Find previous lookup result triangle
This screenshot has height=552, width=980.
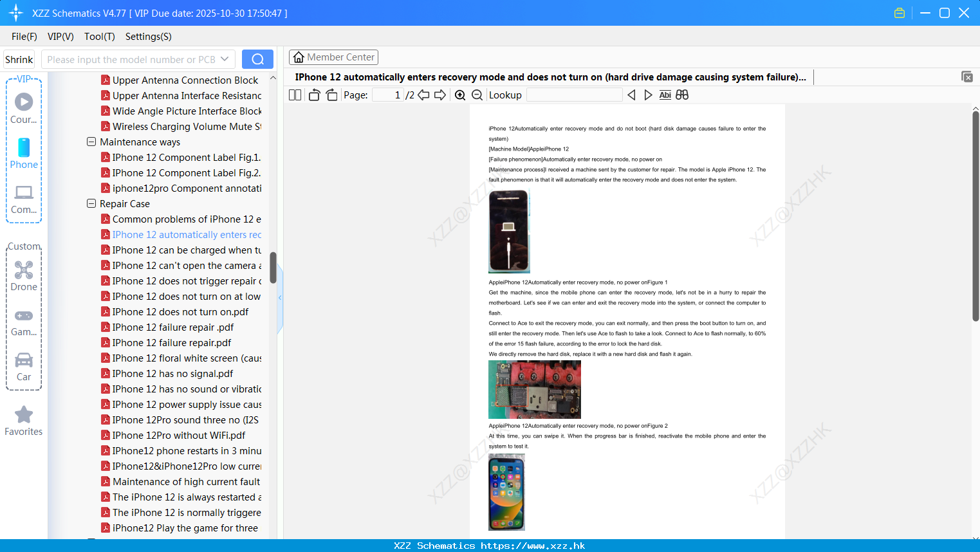pos(631,95)
